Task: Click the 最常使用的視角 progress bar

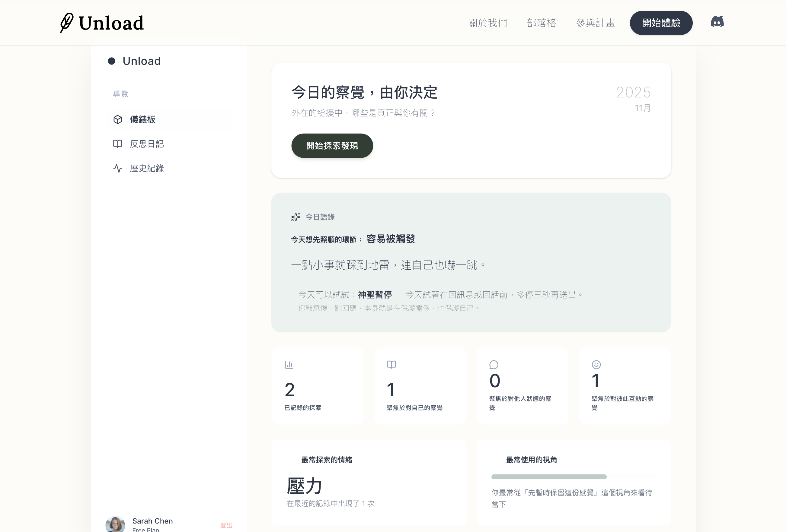Action: coord(548,477)
